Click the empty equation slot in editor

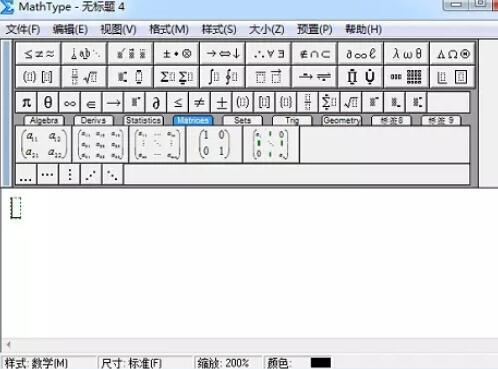(16, 208)
